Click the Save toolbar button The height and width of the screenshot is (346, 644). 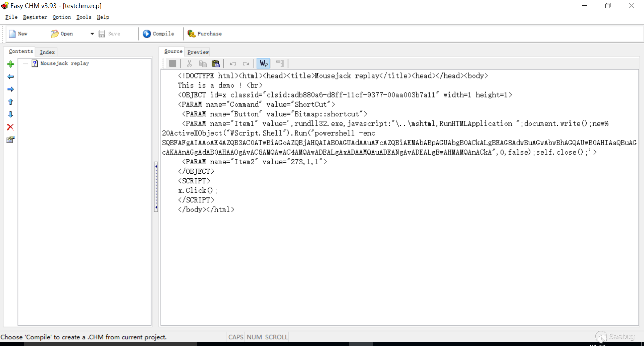pos(109,34)
